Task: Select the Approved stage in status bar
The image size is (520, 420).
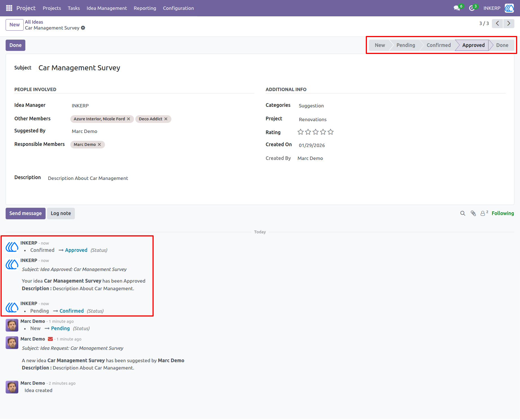Action: pyautogui.click(x=473, y=45)
